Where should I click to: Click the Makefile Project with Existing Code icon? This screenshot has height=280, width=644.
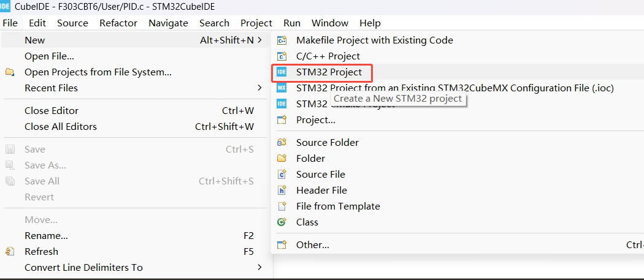point(282,40)
